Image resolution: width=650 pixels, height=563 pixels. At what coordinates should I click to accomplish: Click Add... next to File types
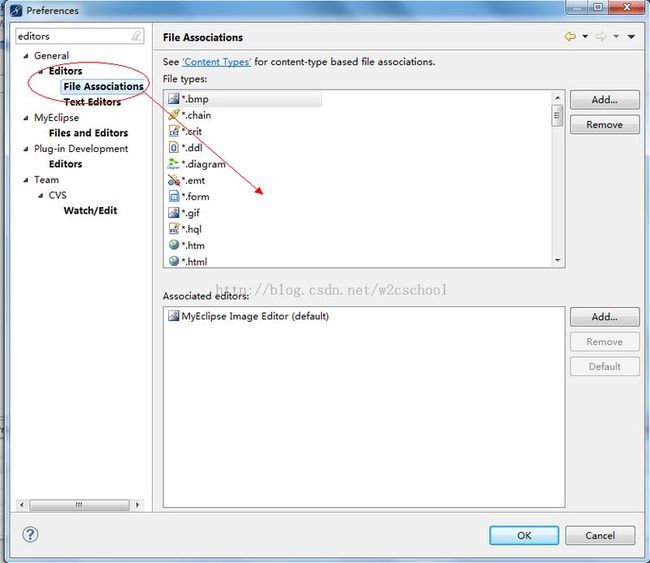coord(604,99)
